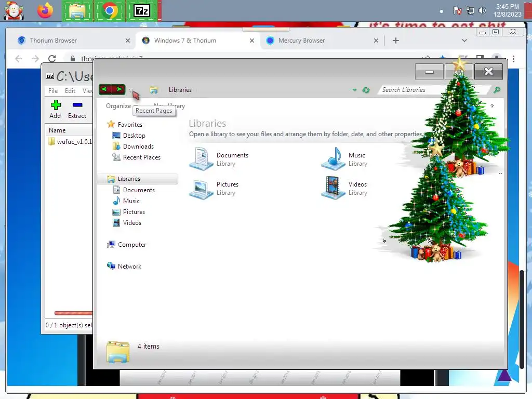The height and width of the screenshot is (399, 532).
Task: Close the Thorium Browser tab
Action: click(128, 41)
